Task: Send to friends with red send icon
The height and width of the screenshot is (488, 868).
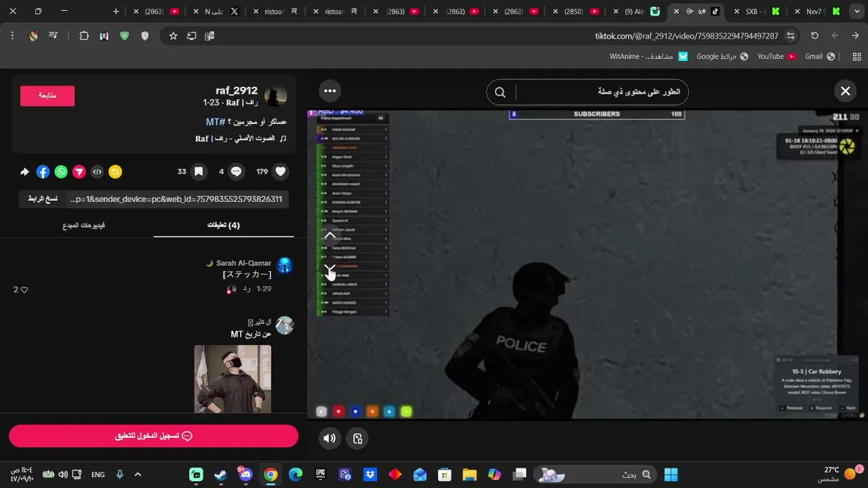Action: (x=79, y=171)
